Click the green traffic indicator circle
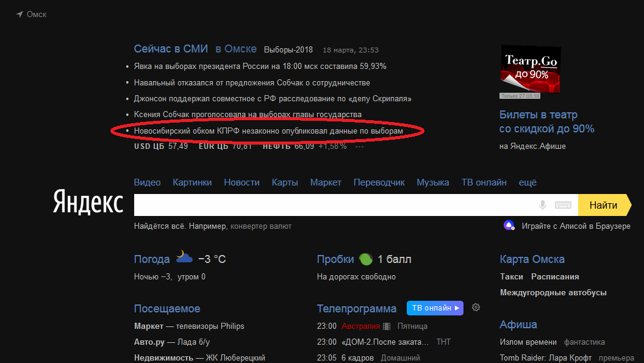 tap(365, 259)
